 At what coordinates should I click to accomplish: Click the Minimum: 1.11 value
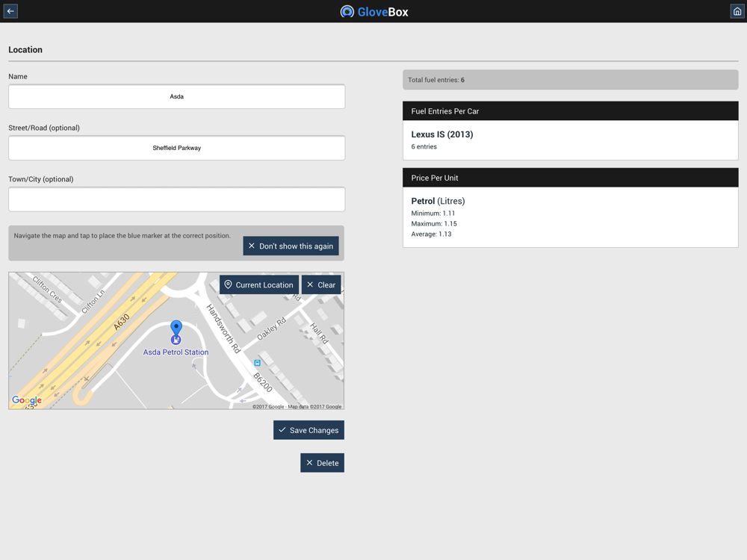pos(433,214)
